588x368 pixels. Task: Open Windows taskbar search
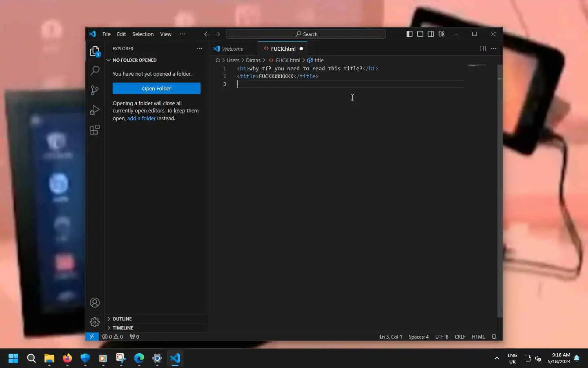(31, 358)
